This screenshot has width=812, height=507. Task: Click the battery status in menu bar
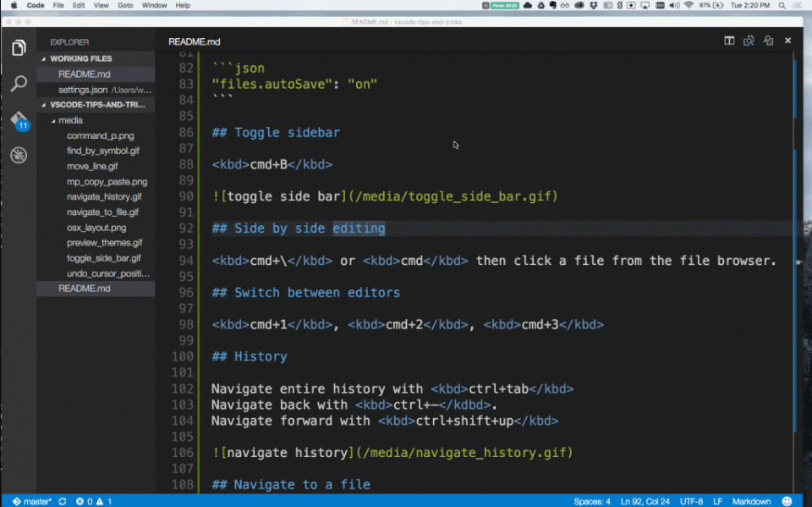[x=711, y=5]
